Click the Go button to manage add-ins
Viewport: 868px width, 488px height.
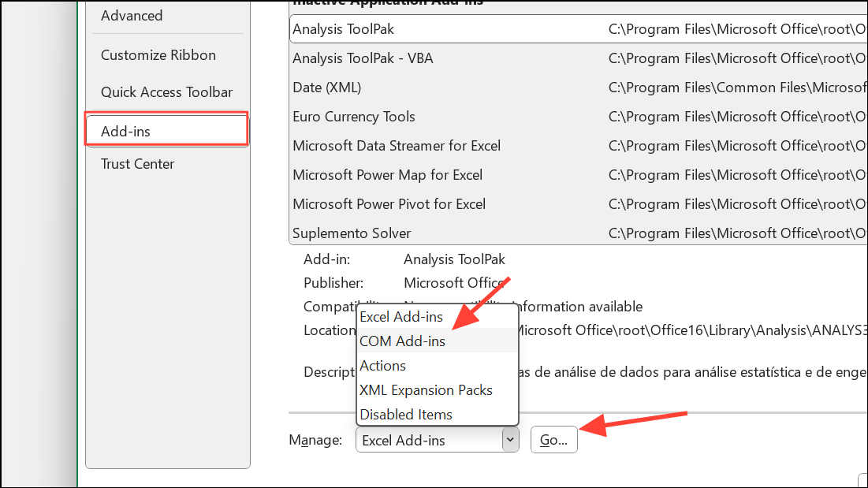coord(553,439)
